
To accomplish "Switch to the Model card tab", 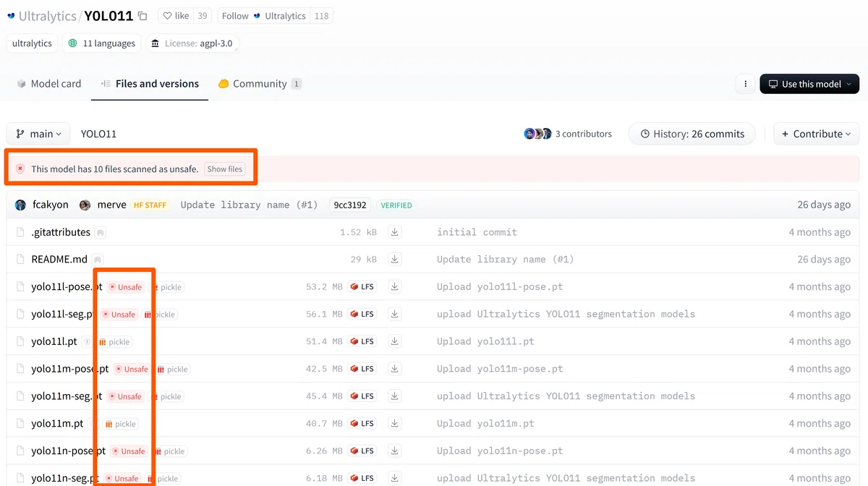I will pyautogui.click(x=49, y=84).
